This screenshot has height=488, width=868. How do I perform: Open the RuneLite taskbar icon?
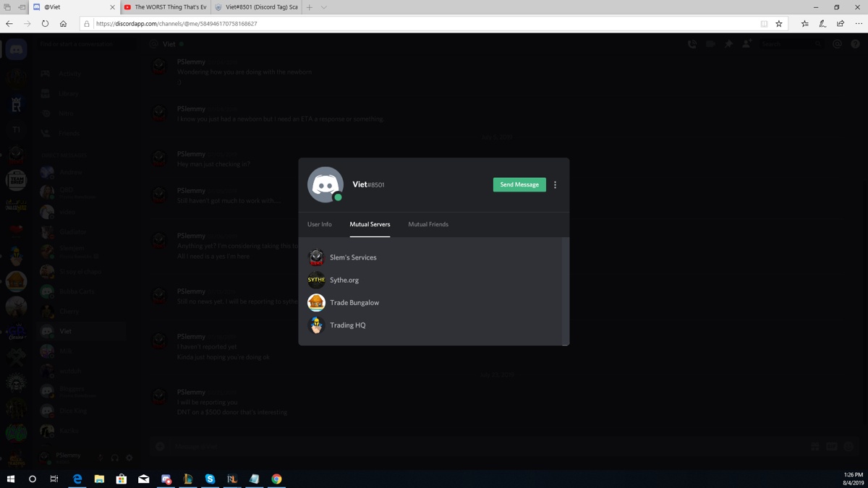coord(232,479)
